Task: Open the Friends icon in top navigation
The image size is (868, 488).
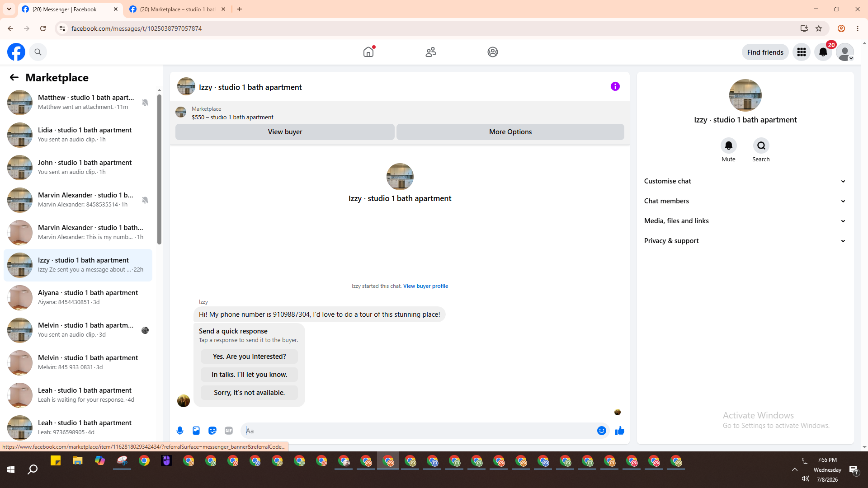Action: click(431, 52)
